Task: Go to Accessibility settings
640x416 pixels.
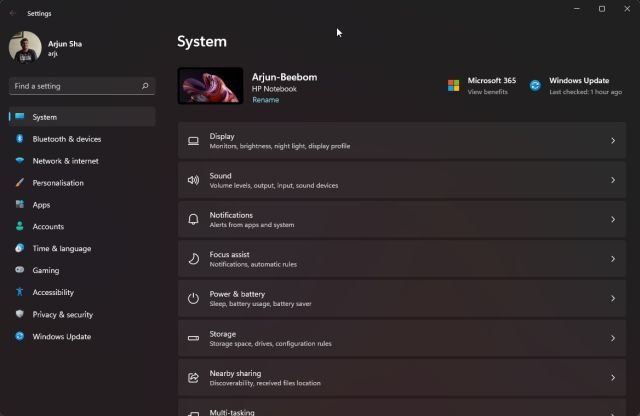Action: [82, 292]
